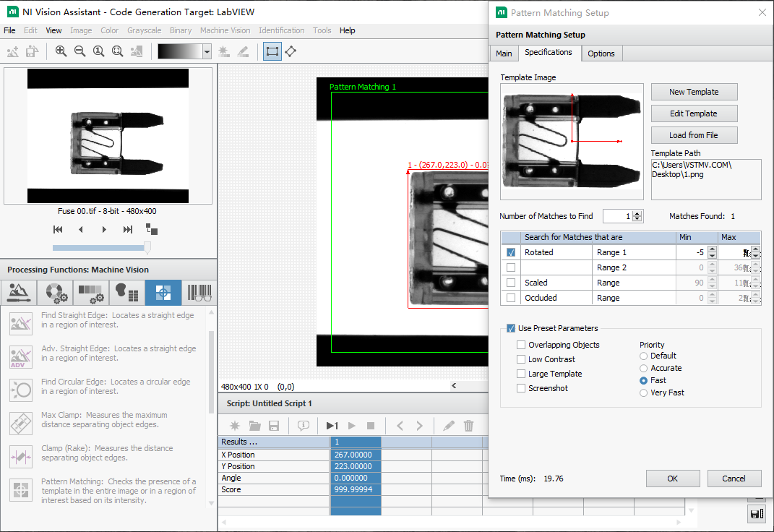Open the palette gradient dropdown arrow
This screenshot has height=532, width=774.
click(x=207, y=51)
